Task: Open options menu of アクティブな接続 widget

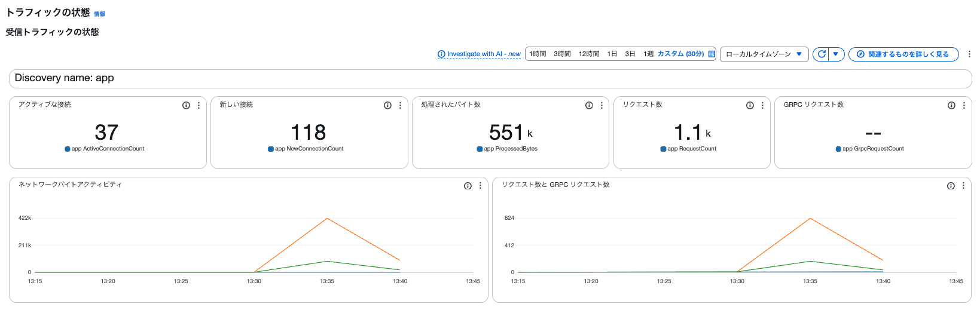Action: (x=199, y=105)
